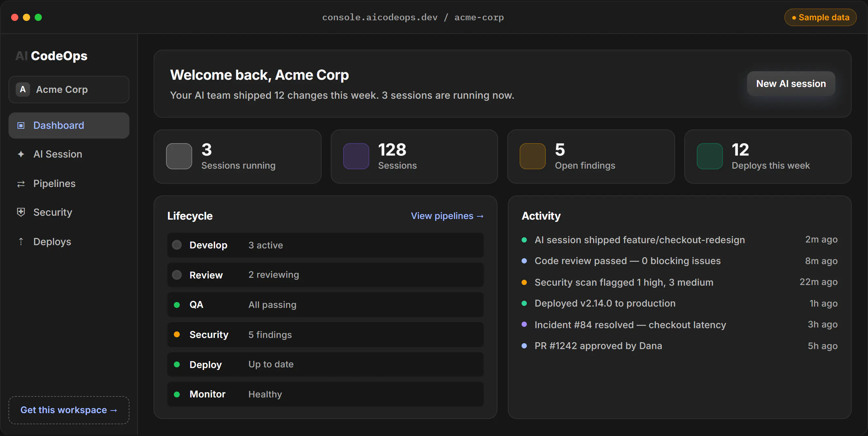Go to AI Session in the sidebar
Image resolution: width=868 pixels, height=436 pixels.
(x=69, y=154)
